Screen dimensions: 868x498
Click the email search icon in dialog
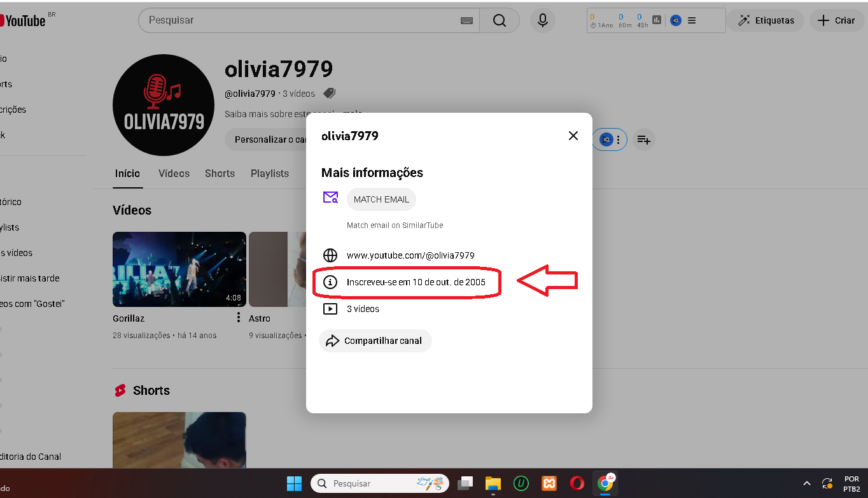(330, 198)
